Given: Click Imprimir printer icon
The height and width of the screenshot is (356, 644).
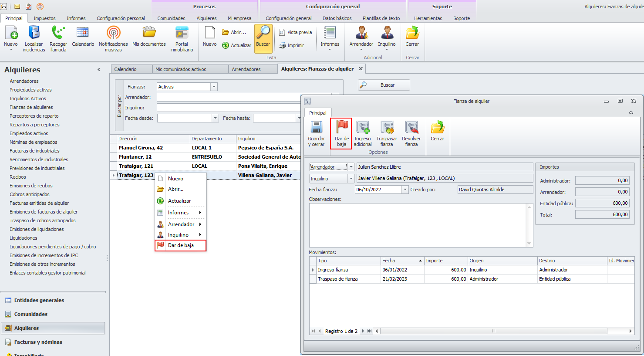Looking at the screenshot, I should tap(291, 45).
